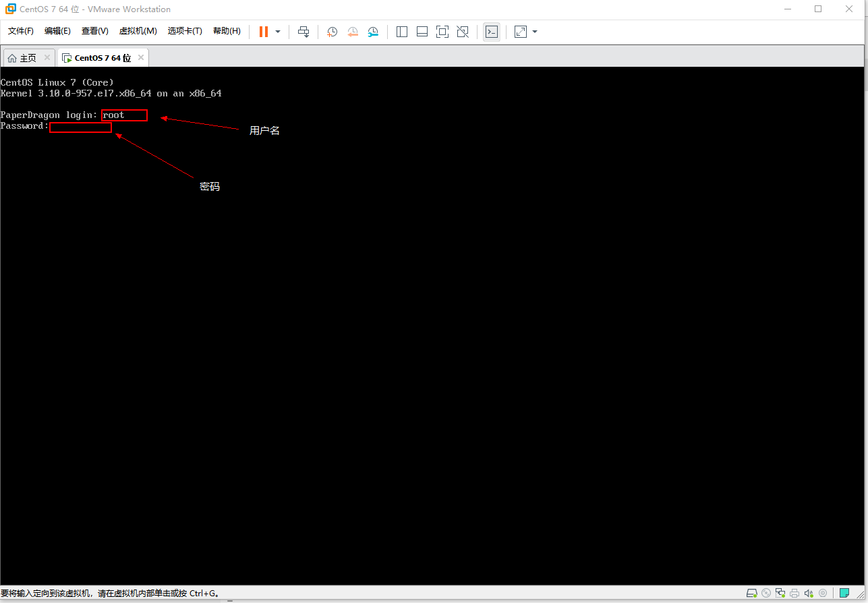Click the teal message log note icon
Viewport: 868px width, 603px height.
(844, 593)
